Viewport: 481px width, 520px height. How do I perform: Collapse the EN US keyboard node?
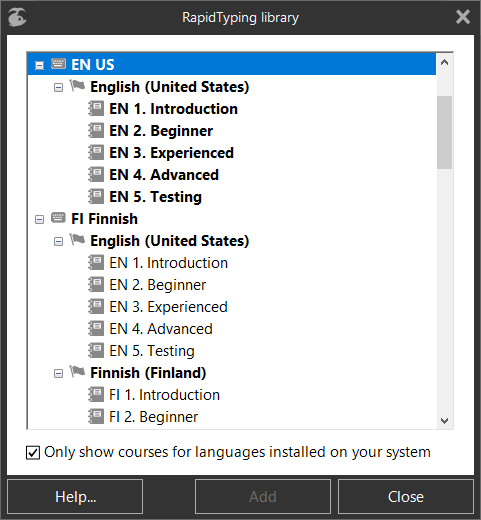tap(39, 65)
